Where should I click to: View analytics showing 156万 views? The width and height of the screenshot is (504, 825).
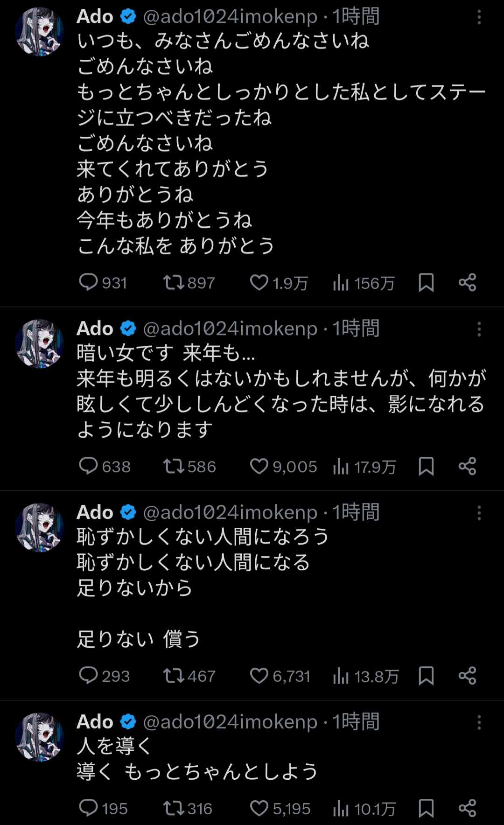[x=341, y=282]
